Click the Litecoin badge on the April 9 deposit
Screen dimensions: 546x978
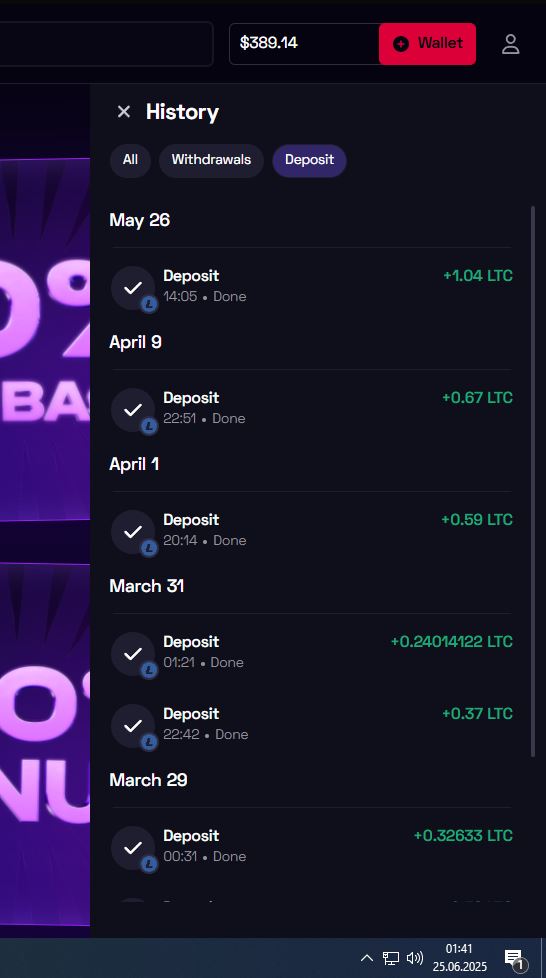pyautogui.click(x=149, y=427)
